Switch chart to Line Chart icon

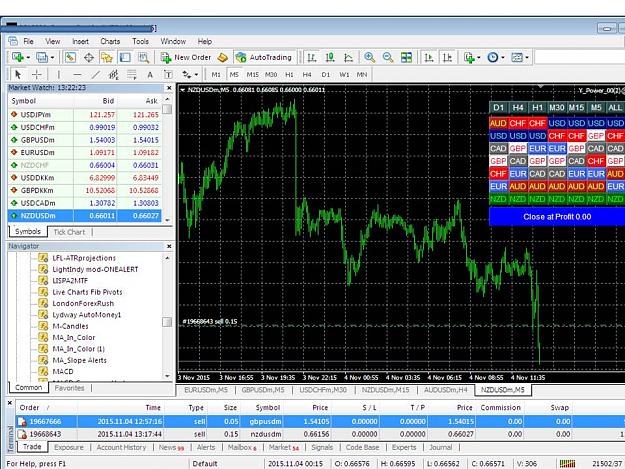pos(348,57)
